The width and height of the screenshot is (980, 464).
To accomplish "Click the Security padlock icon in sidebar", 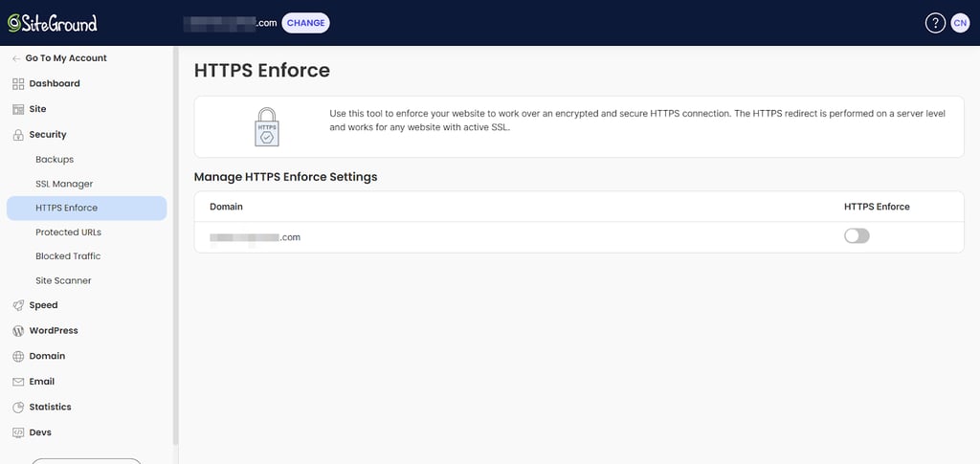I will [x=18, y=135].
